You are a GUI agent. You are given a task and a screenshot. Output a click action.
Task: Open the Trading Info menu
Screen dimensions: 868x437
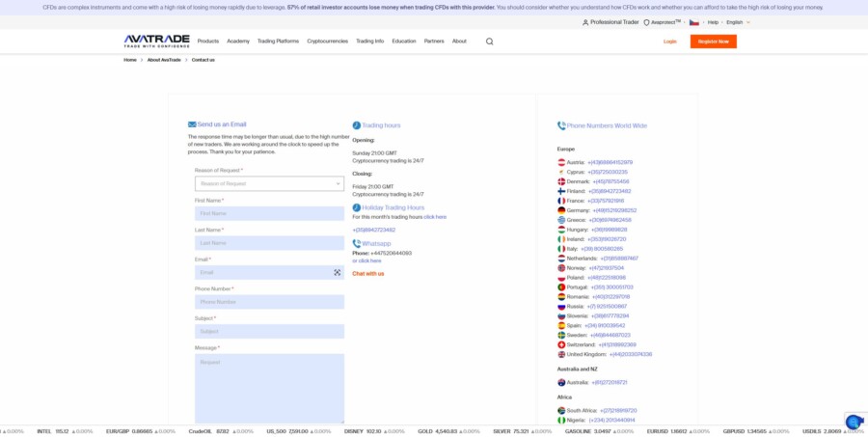[x=369, y=41]
